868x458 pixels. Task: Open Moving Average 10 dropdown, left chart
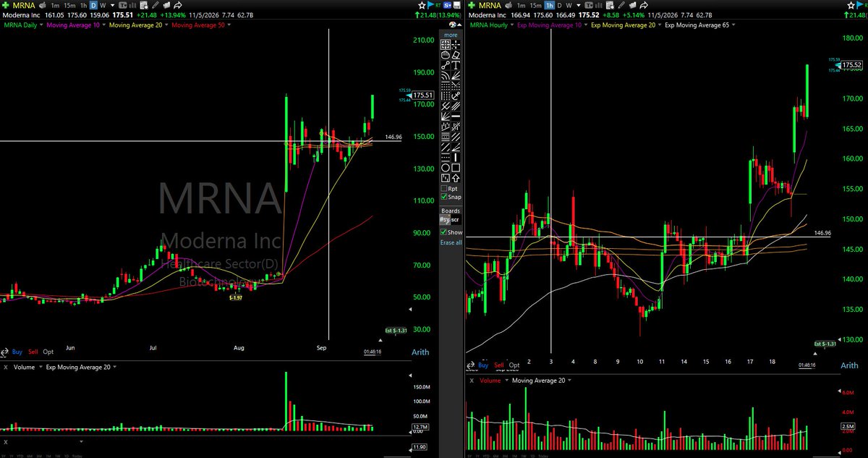(x=104, y=25)
